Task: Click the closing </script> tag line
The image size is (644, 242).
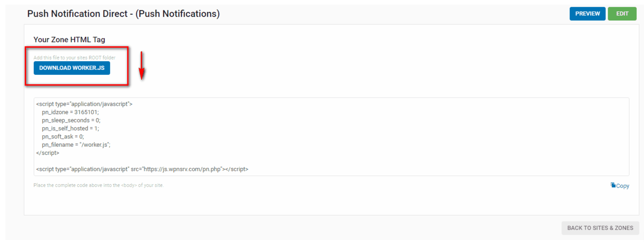Action: (47, 153)
